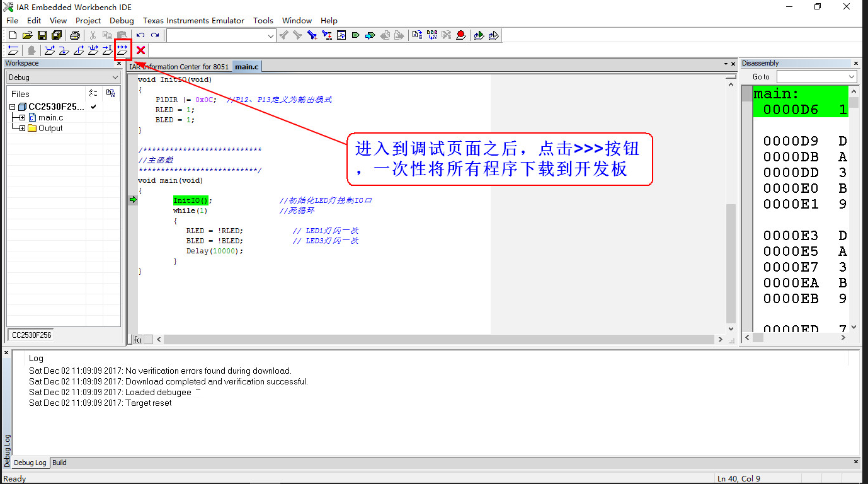The height and width of the screenshot is (484, 868).
Task: Collapse the CC2530F25 project tree node
Action: [x=13, y=107]
